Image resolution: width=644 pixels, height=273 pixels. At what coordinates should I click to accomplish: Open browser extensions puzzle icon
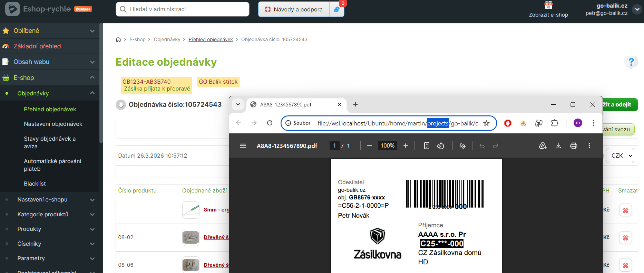coord(555,123)
